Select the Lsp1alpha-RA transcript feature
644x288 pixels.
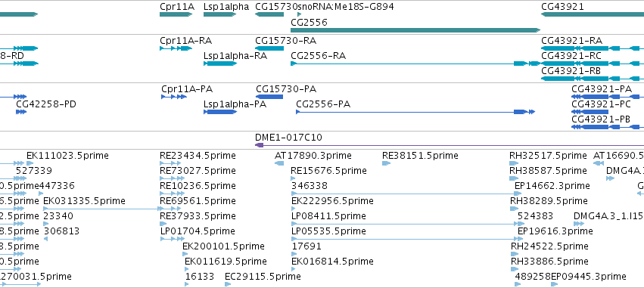(219, 63)
